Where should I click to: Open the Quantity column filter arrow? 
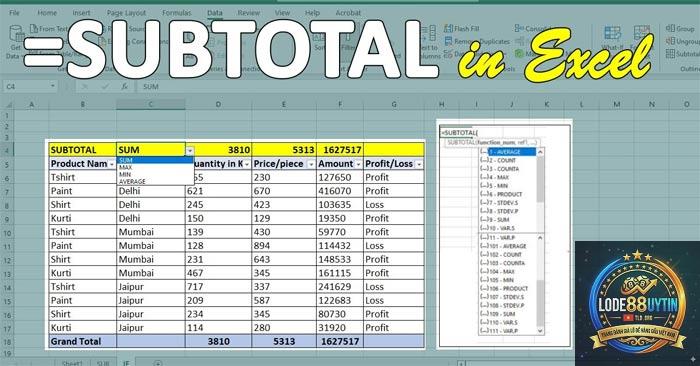[x=247, y=165]
